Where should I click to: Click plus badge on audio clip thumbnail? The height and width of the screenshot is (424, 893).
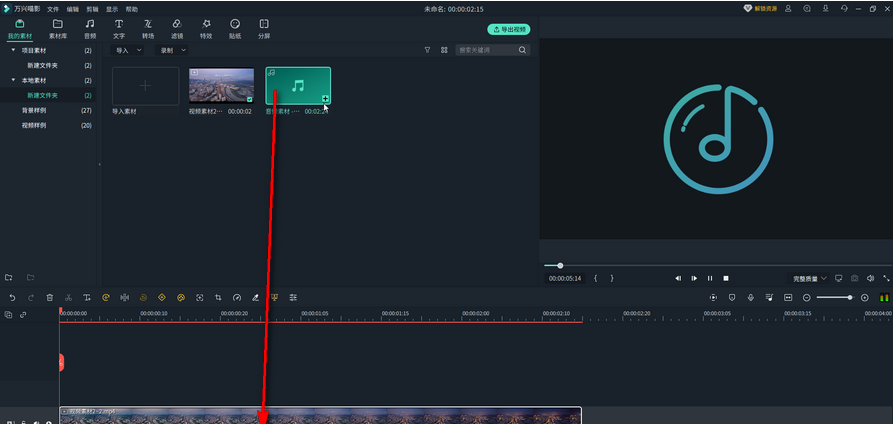point(325,99)
